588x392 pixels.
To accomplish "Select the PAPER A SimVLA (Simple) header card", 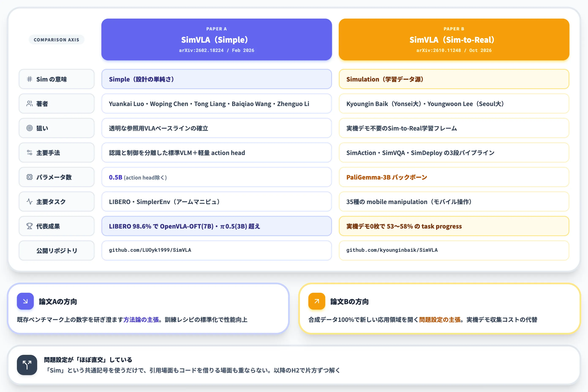I will [x=216, y=39].
